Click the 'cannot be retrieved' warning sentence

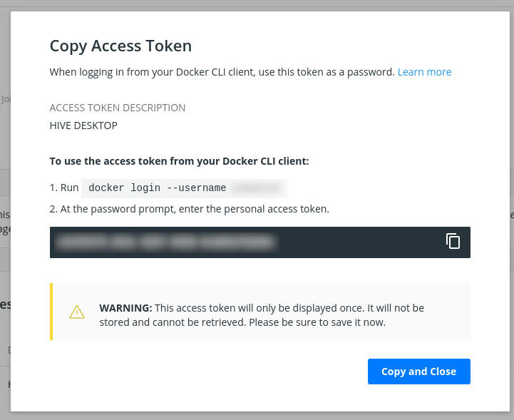tap(242, 322)
